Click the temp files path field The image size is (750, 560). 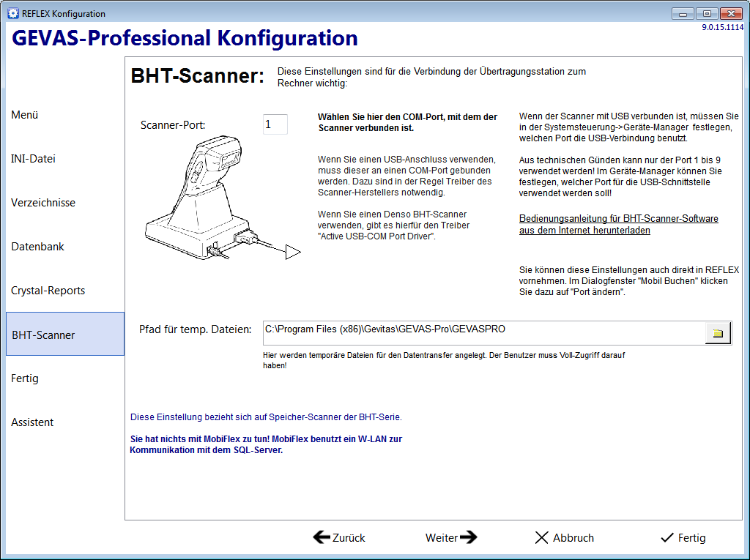[483, 333]
